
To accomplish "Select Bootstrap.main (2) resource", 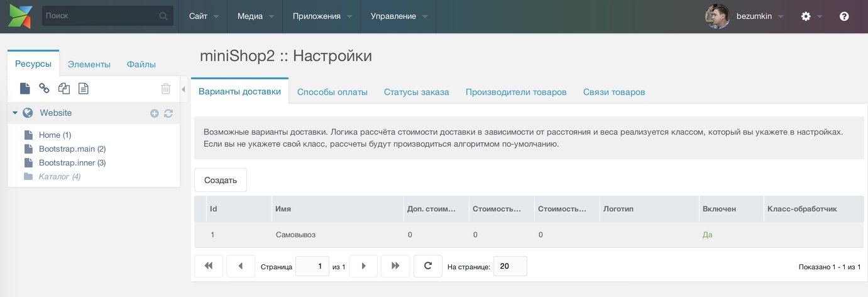I will tap(72, 149).
